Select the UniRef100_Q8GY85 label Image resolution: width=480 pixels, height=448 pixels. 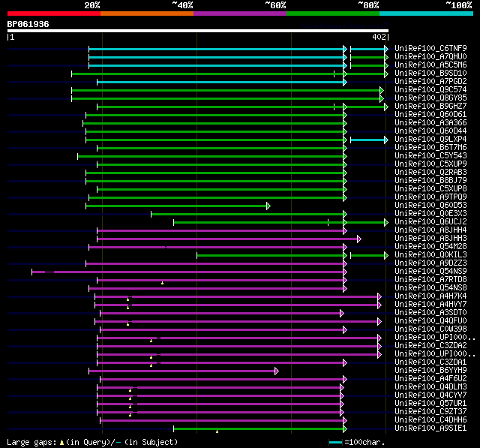430,98
